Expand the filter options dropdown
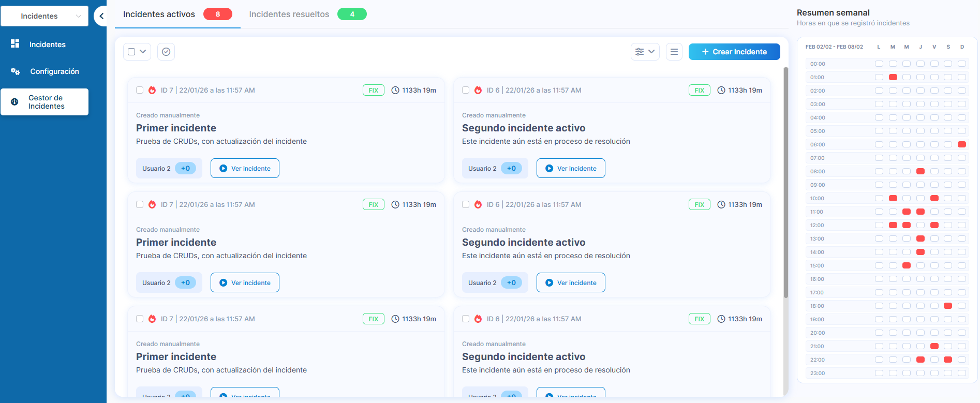Image resolution: width=980 pixels, height=403 pixels. point(645,52)
